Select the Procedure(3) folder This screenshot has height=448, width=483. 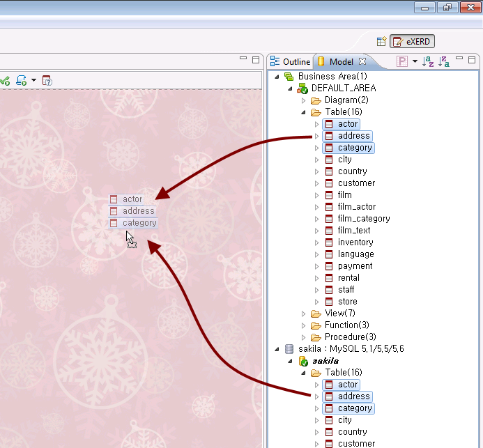(x=343, y=337)
